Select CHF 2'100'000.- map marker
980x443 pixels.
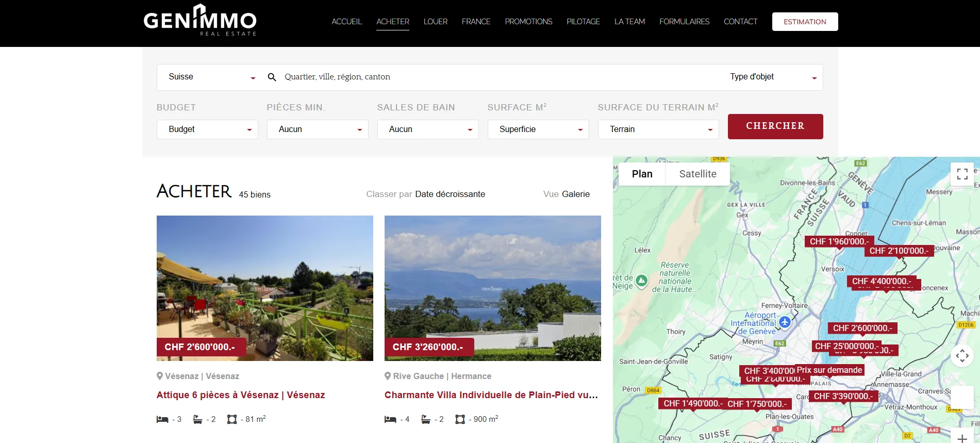pyautogui.click(x=899, y=251)
